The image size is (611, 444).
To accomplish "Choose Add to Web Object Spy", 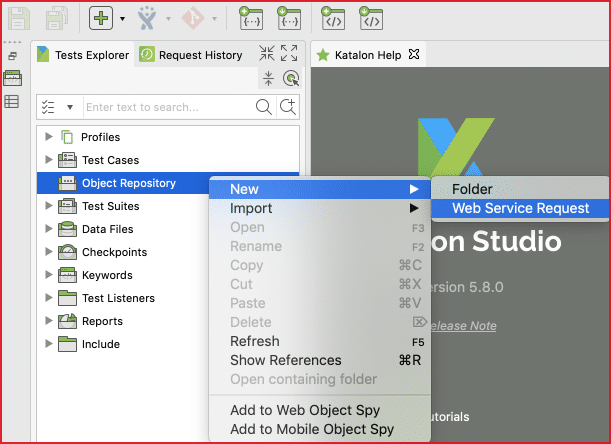I will coord(320,410).
